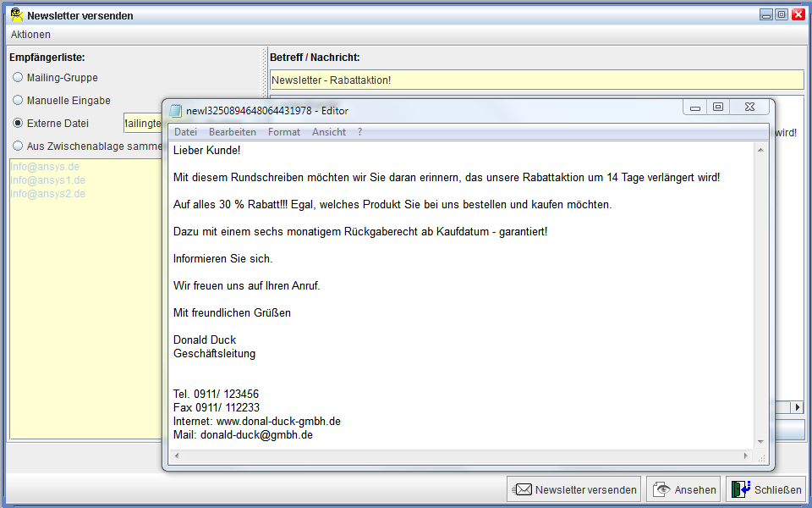The height and width of the screenshot is (508, 812).
Task: Click the green door icon on Schließen
Action: coord(741,489)
